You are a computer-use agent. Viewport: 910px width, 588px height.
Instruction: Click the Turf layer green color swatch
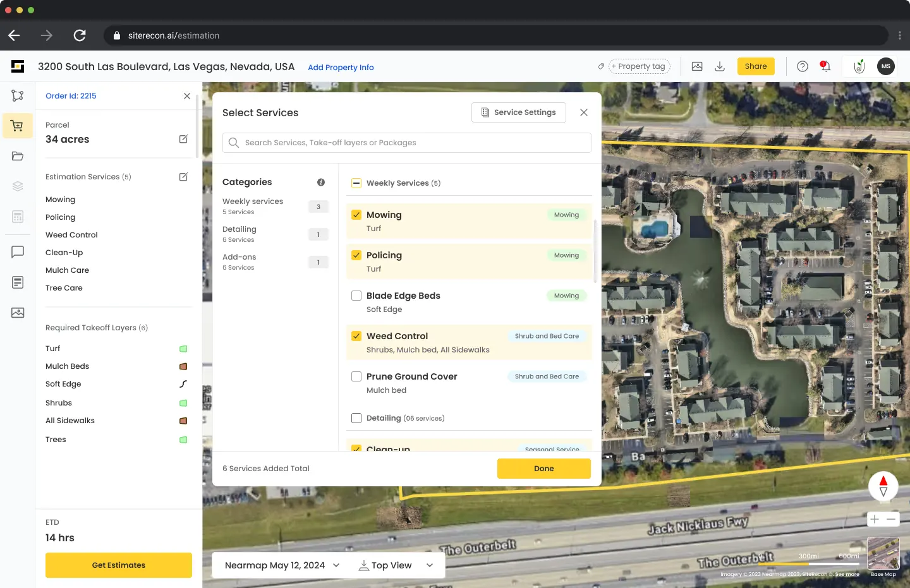[183, 349]
